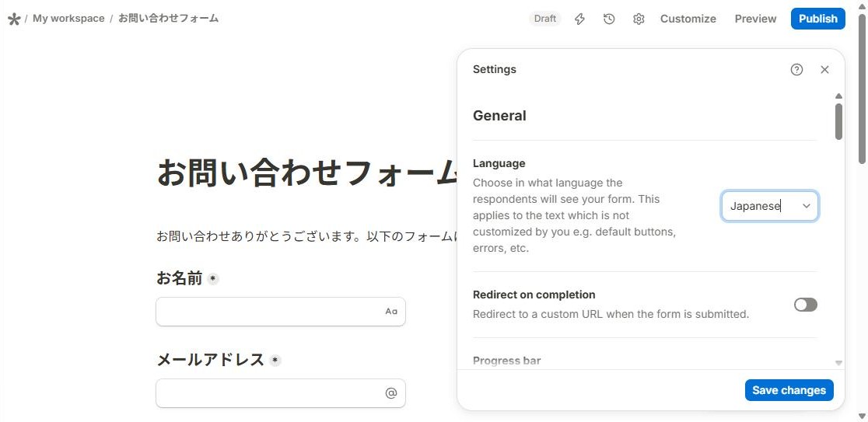Click the お問い合わせありがとうございます description text
The image size is (868, 422).
307,237
